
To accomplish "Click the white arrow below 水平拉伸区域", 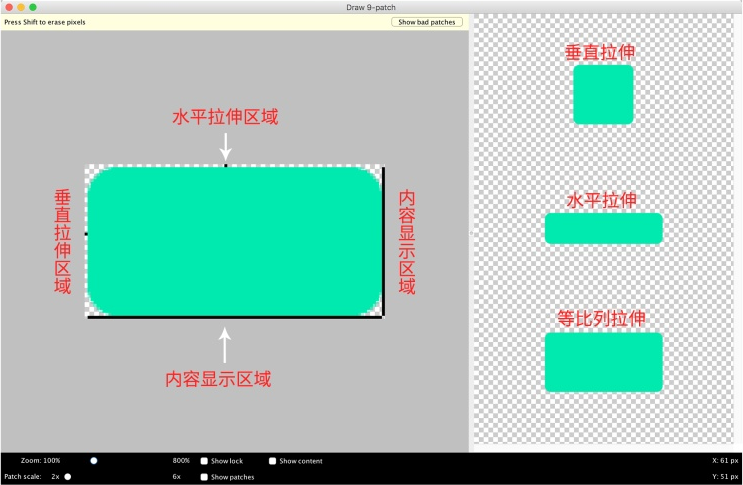I will (x=226, y=145).
